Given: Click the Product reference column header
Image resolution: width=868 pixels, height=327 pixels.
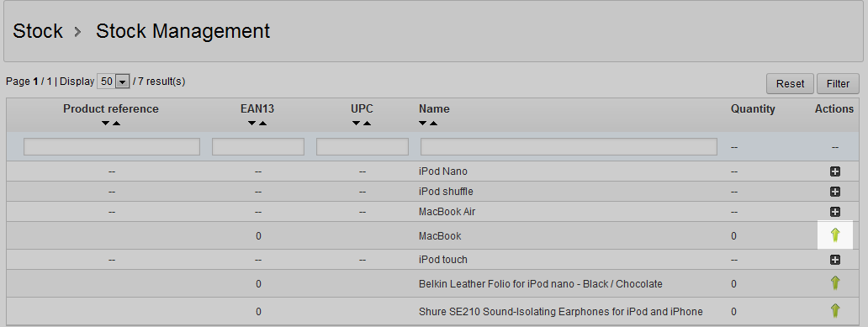Looking at the screenshot, I should click(x=111, y=109).
